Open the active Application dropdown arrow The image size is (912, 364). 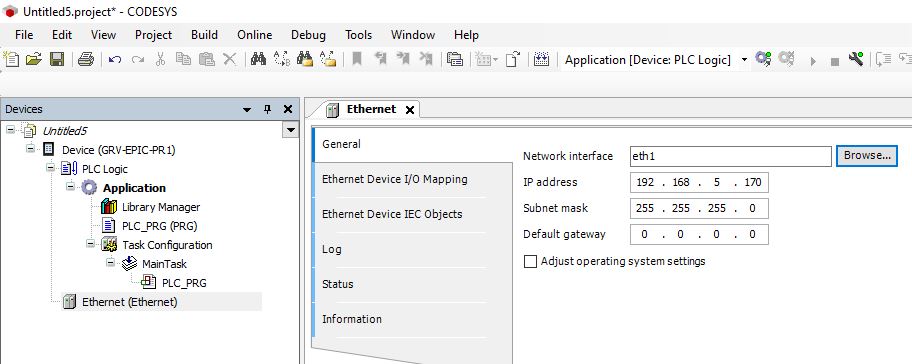click(x=744, y=60)
